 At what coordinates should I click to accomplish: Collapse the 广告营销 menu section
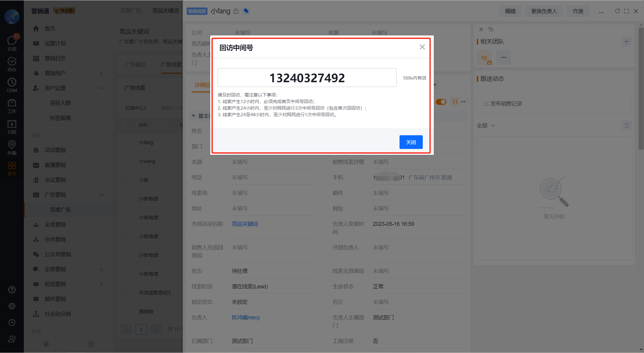(101, 195)
